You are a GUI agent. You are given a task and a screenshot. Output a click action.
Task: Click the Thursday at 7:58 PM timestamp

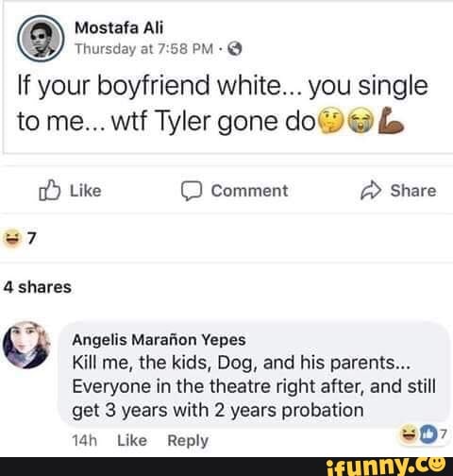click(144, 49)
